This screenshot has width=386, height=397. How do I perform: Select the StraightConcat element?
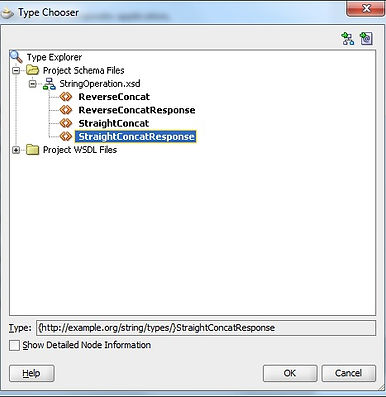(114, 123)
